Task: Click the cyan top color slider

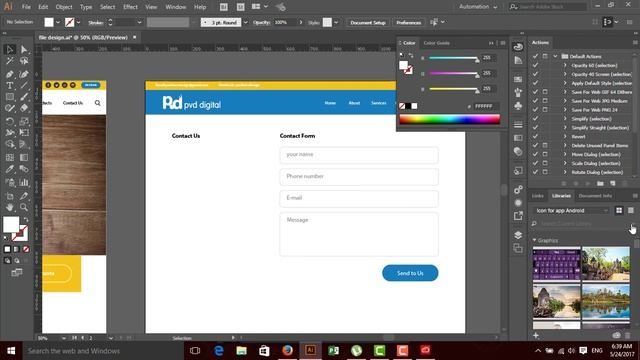Action: [x=453, y=58]
